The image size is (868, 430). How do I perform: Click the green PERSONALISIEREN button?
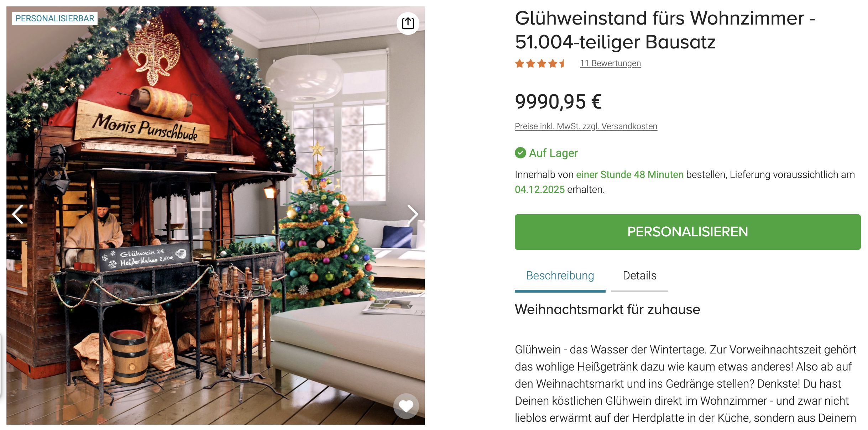687,232
